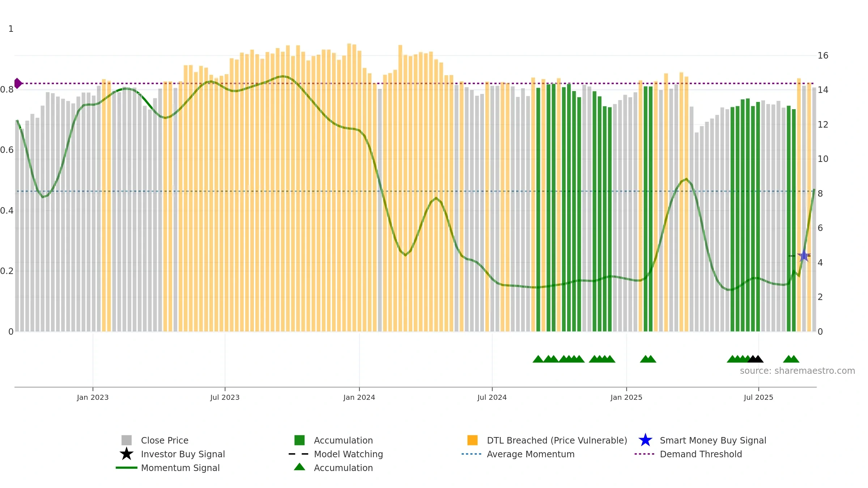Click the source: sharemaestro.com text
The height and width of the screenshot is (488, 868).
(797, 371)
